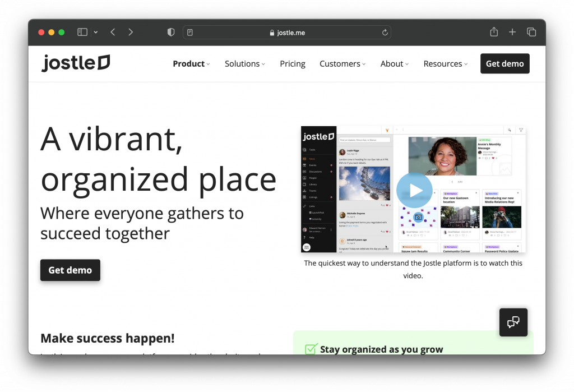This screenshot has height=392, width=574.
Task: Open a new tab with the plus icon
Action: tap(512, 32)
